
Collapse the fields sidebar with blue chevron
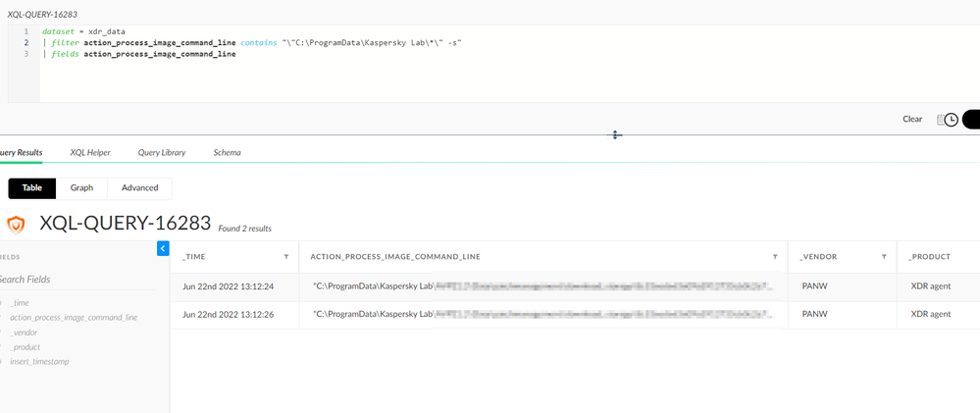point(163,248)
